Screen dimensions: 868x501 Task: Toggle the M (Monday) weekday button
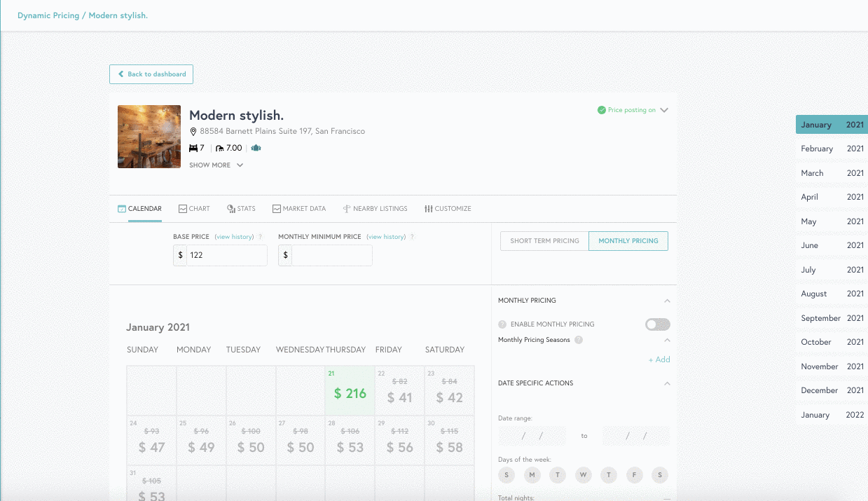[532, 475]
